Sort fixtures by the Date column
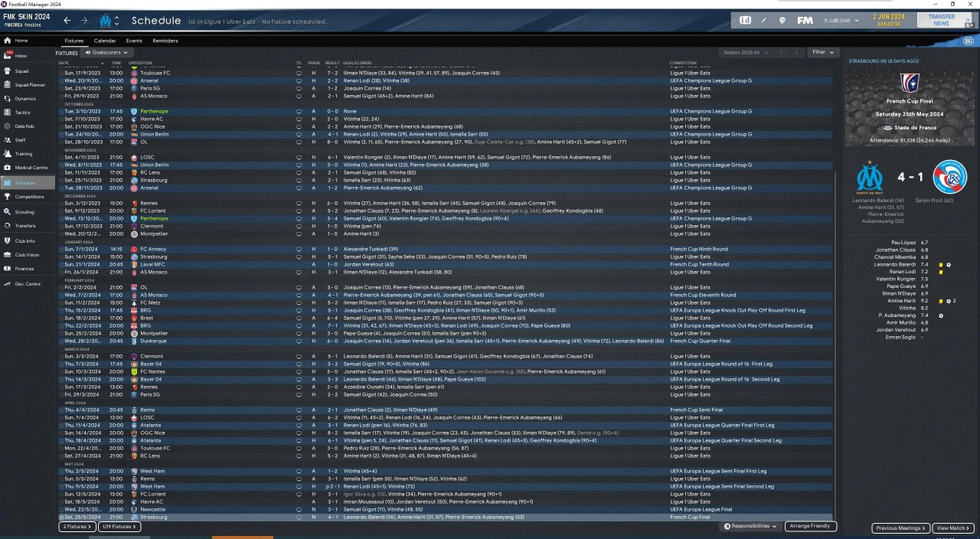The width and height of the screenshot is (980, 539). (x=64, y=63)
